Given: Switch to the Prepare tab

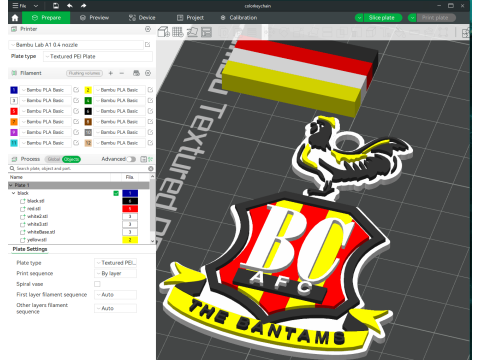Looking at the screenshot, I should pos(46,18).
